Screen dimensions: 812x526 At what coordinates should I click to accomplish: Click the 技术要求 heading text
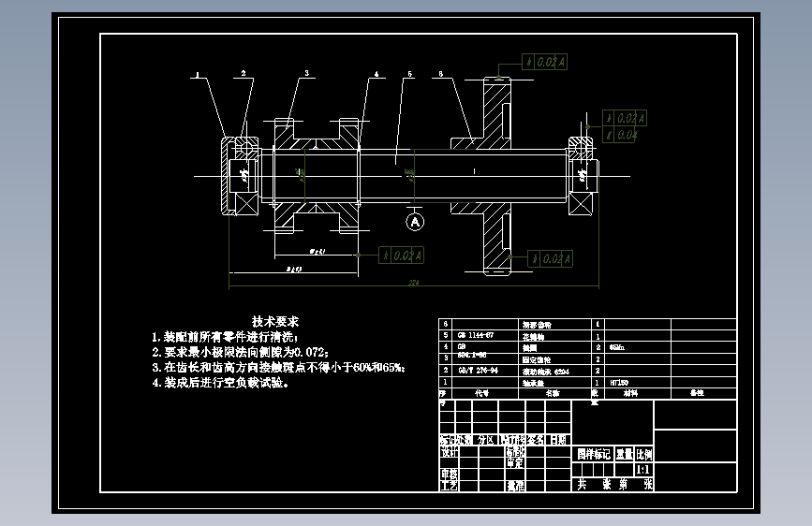[275, 322]
